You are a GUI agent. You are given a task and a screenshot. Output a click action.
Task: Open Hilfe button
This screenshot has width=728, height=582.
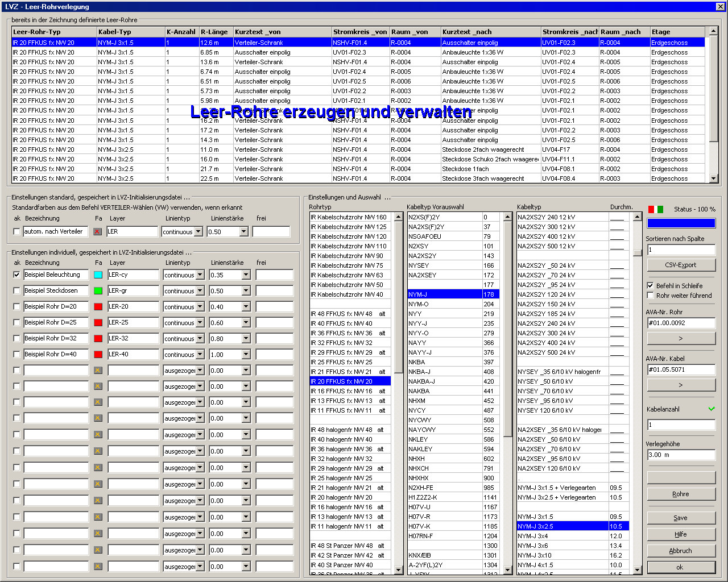681,534
